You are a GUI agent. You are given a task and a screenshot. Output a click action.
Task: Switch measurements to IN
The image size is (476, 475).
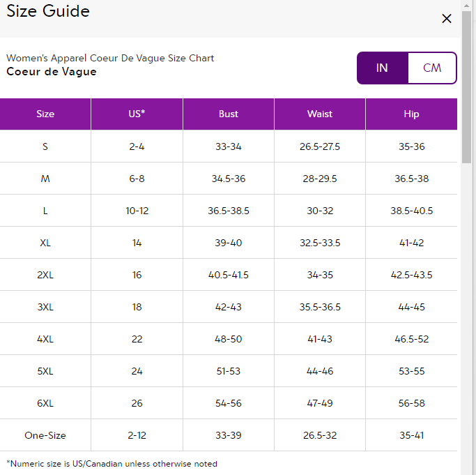[383, 68]
